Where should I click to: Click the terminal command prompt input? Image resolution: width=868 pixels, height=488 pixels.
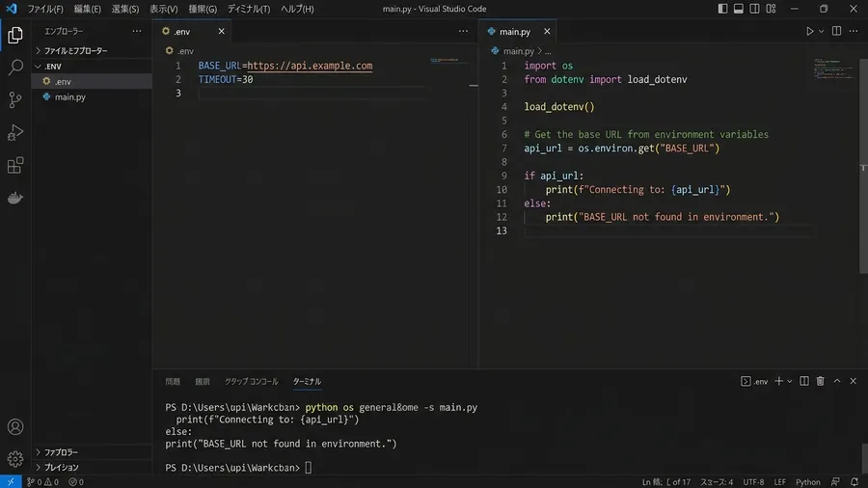click(309, 468)
